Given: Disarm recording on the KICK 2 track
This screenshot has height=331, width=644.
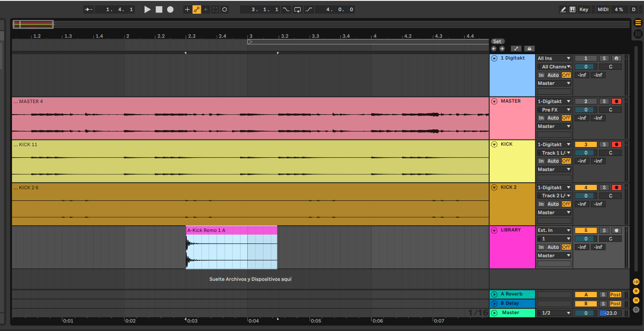Looking at the screenshot, I should (x=616, y=187).
